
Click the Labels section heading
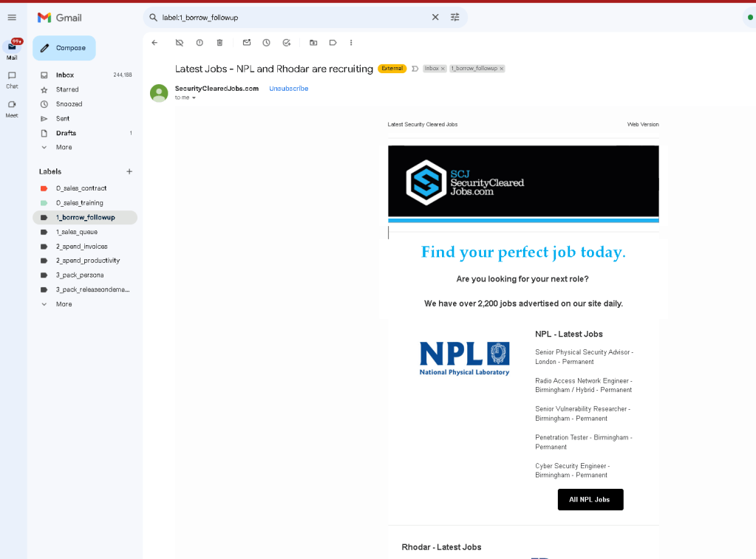[50, 171]
